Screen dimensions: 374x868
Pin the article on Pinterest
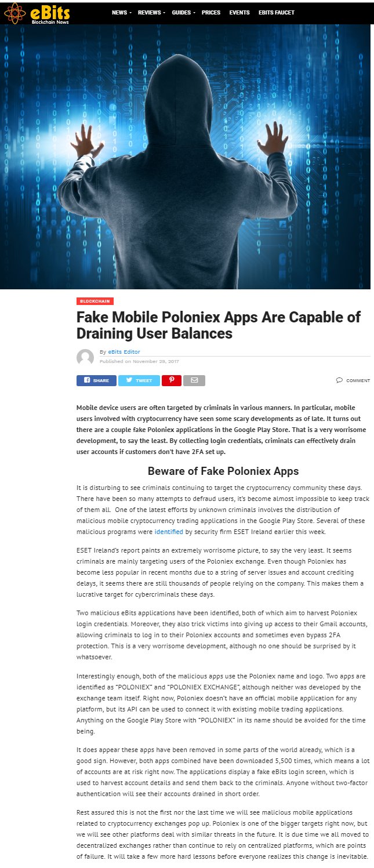coord(172,380)
